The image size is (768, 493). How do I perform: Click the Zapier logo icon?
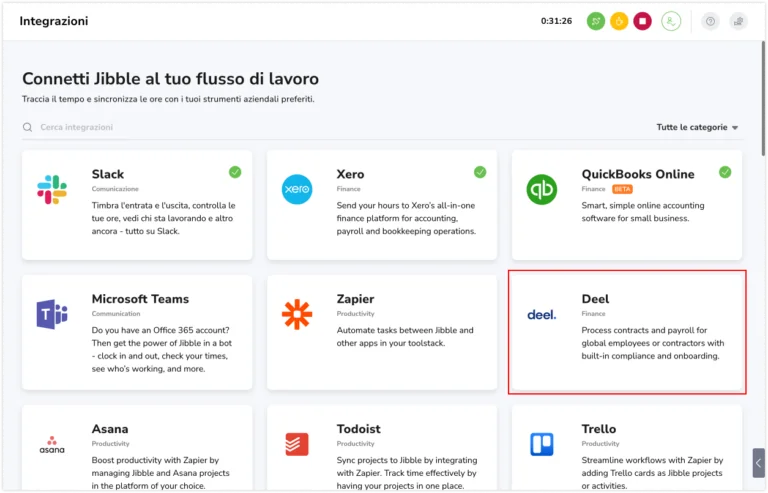297,314
